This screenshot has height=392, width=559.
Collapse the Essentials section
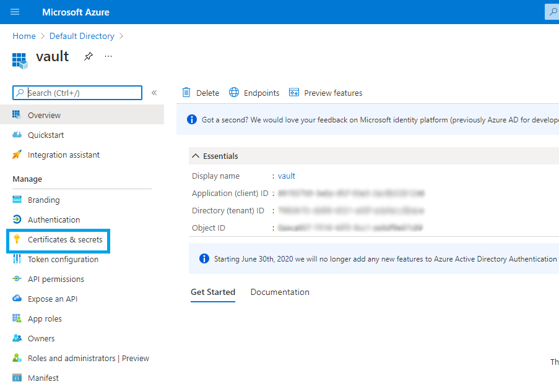click(196, 156)
